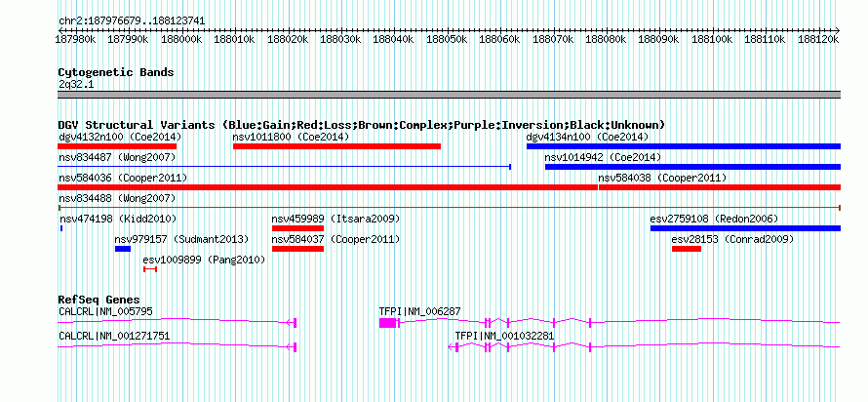
Task: Click the 188060k ruler tick label
Action: click(x=500, y=40)
